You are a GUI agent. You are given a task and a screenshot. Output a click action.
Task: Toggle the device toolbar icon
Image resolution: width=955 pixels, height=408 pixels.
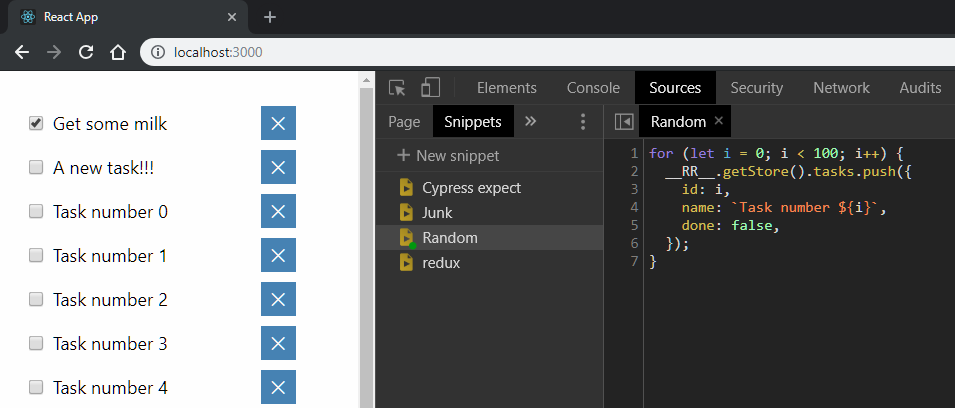tap(430, 88)
